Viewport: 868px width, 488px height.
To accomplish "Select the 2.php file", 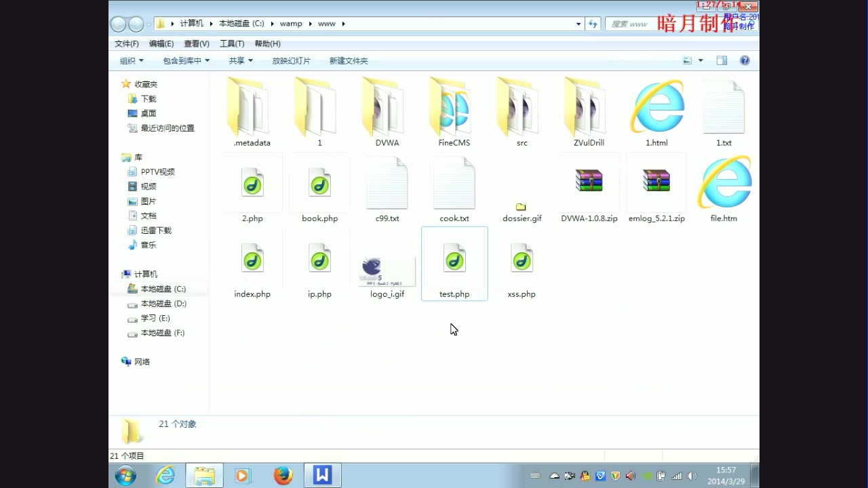I will coord(252,188).
